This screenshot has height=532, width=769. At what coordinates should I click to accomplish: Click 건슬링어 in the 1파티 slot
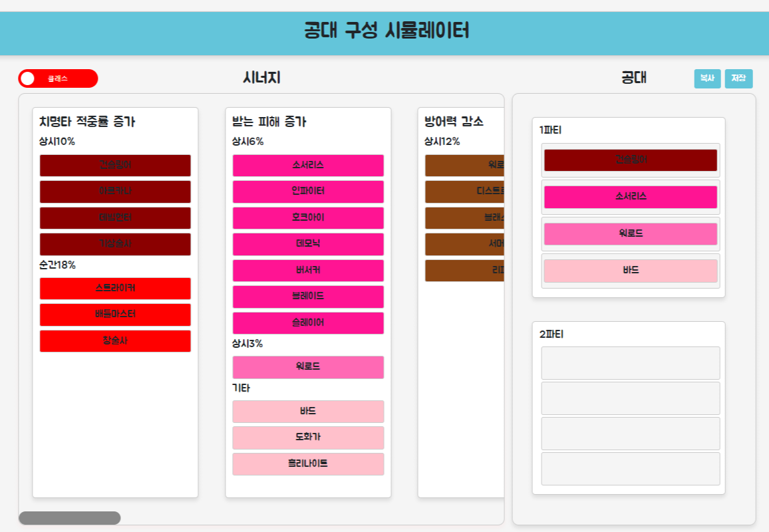(x=630, y=160)
